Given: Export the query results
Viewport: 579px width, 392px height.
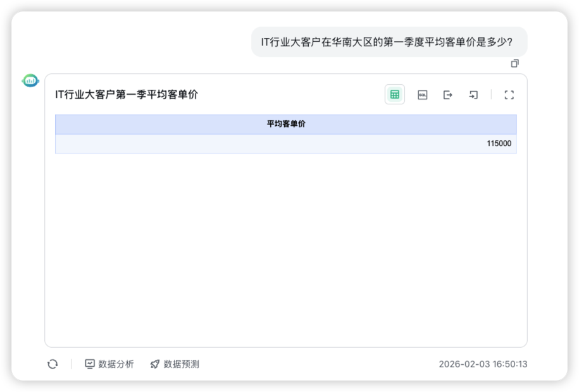Looking at the screenshot, I should tap(448, 94).
